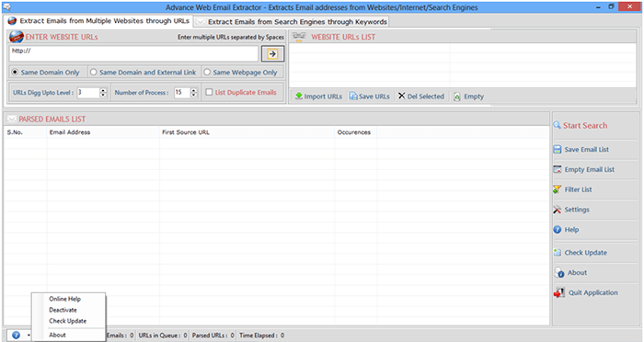Screen dimensions: 644x342
Task: Click the globe icon beside Enter Website URLs
Action: click(x=17, y=37)
